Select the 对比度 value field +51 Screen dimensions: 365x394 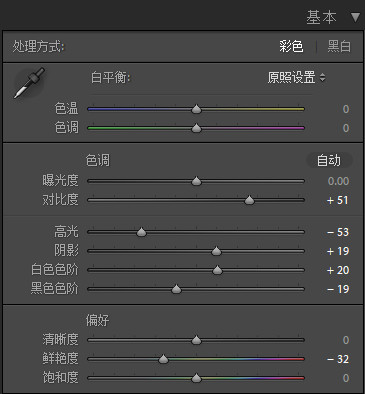(338, 200)
